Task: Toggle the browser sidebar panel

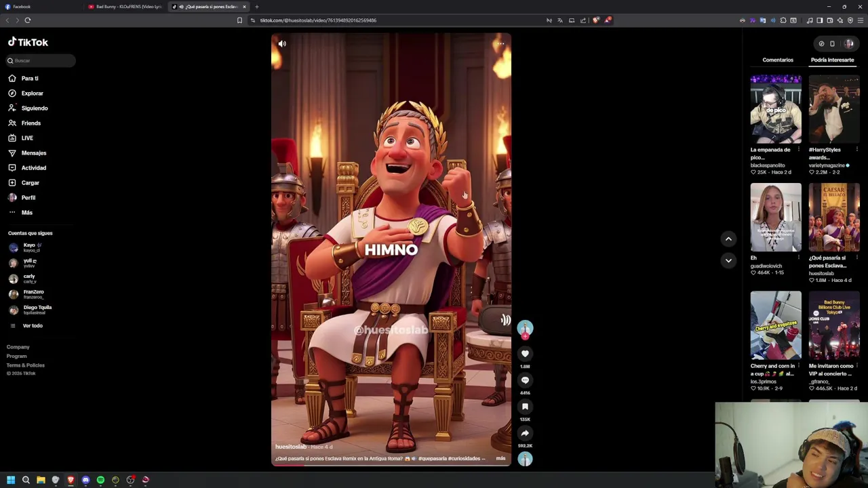Action: pyautogui.click(x=820, y=20)
